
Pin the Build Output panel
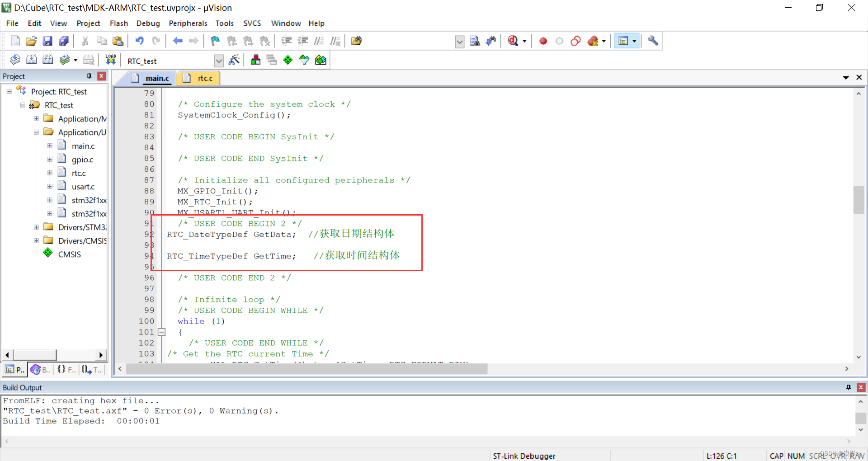(849, 387)
